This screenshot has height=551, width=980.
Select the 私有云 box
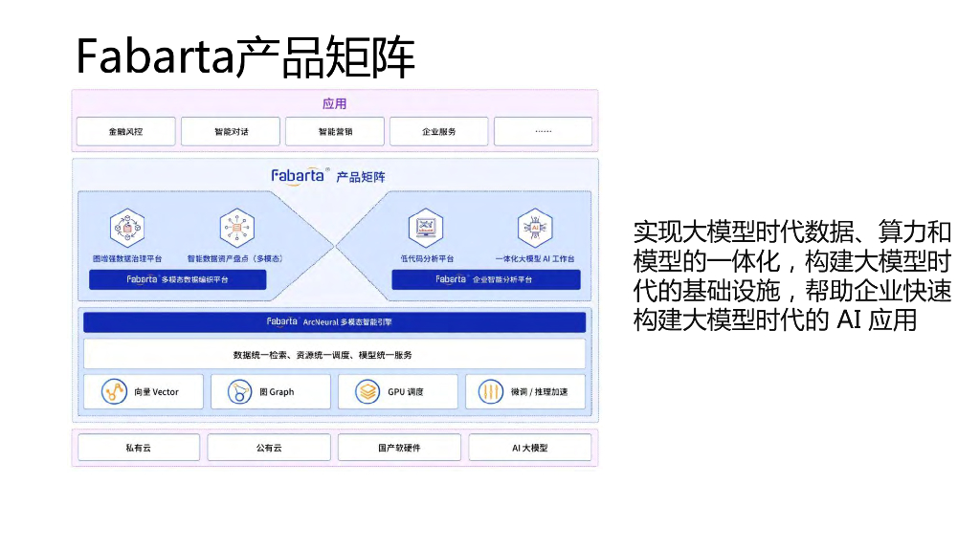(139, 448)
